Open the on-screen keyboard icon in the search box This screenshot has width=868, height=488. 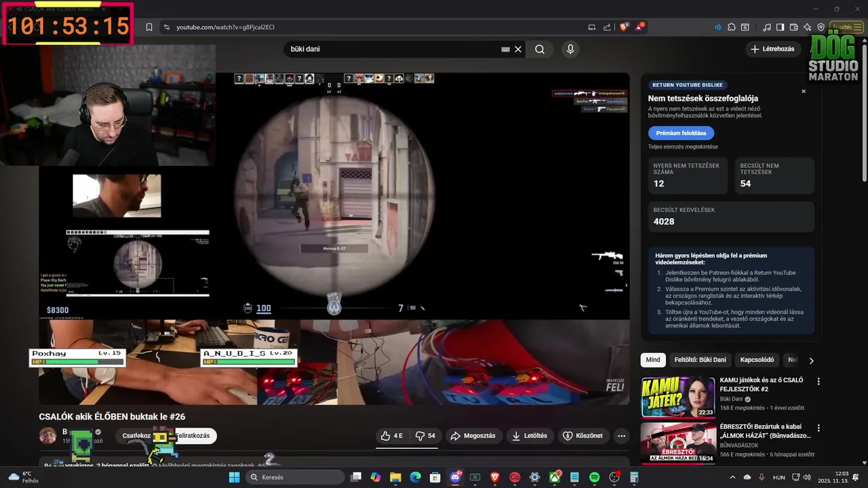[505, 49]
